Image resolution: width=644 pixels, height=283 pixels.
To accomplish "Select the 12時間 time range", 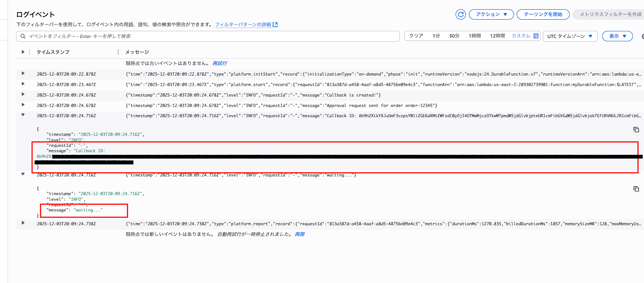I will pos(497,36).
